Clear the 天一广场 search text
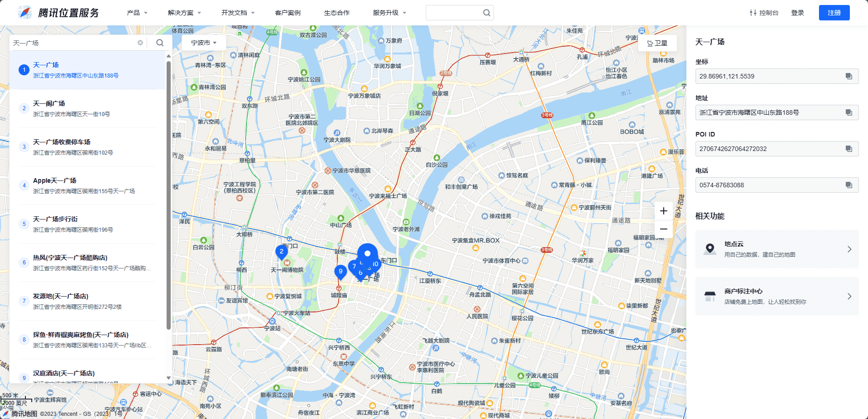 pyautogui.click(x=140, y=43)
